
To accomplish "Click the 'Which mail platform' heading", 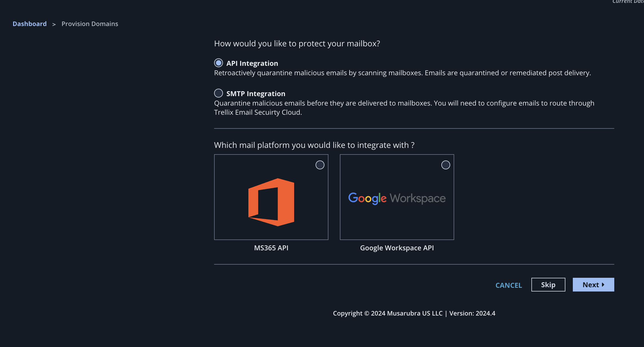I will (314, 145).
